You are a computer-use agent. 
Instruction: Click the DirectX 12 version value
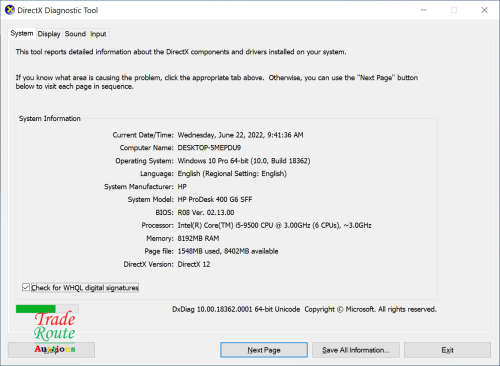(194, 264)
